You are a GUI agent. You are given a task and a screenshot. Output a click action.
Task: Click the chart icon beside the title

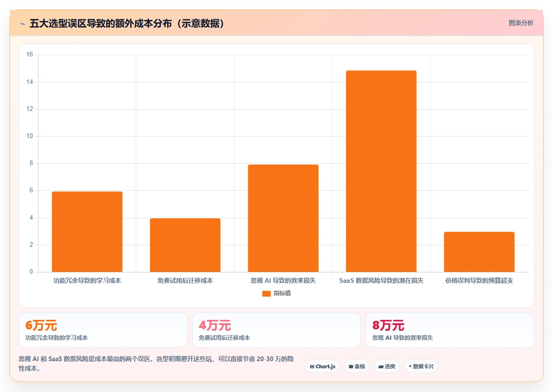tap(23, 24)
